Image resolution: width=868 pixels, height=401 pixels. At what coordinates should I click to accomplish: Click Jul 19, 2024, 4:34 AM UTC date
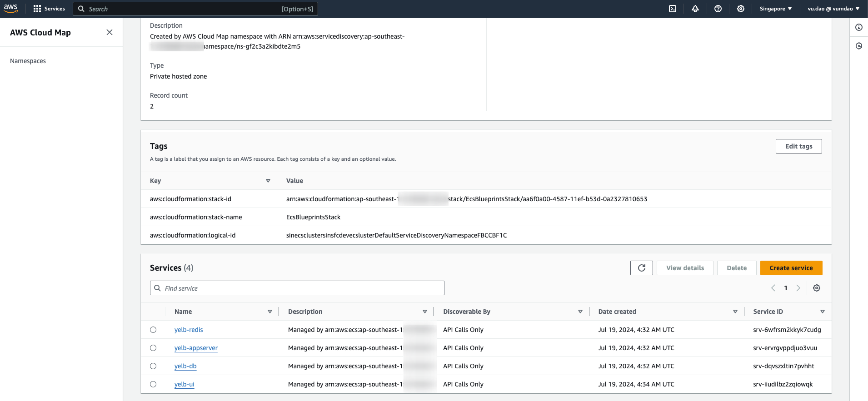[x=636, y=384]
